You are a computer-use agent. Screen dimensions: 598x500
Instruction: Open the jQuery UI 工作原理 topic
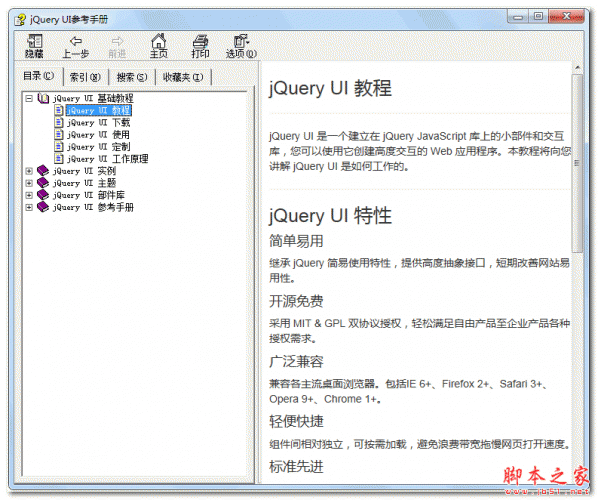point(108,159)
